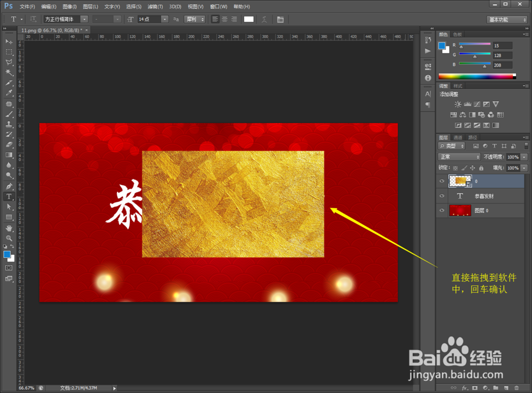Click the text color swatch in options bar
Screen dimensions: 532x393
pyautogui.click(x=248, y=19)
